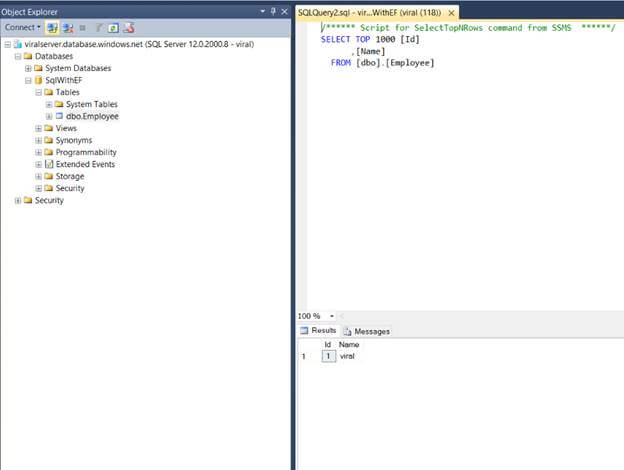Click the Connect Object Explorer icon
The width and height of the screenshot is (624, 470).
click(x=52, y=27)
